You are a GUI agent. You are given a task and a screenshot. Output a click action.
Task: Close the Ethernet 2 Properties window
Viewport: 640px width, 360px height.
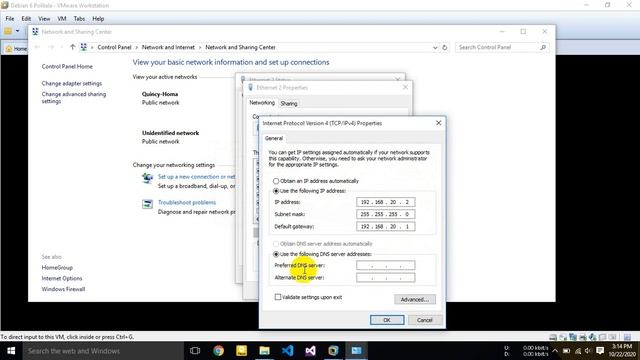(x=405, y=87)
